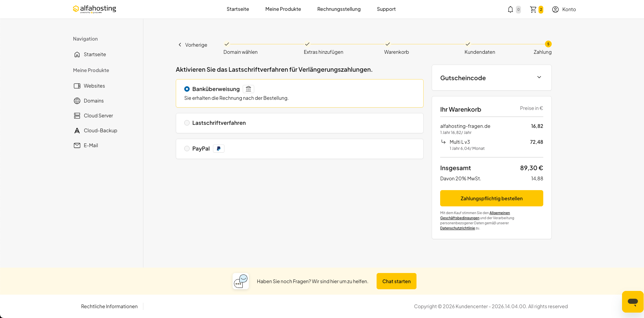Viewport: 644px width, 318px height.
Task: Click Zahlungspflichtig bestellen button
Action: click(492, 198)
